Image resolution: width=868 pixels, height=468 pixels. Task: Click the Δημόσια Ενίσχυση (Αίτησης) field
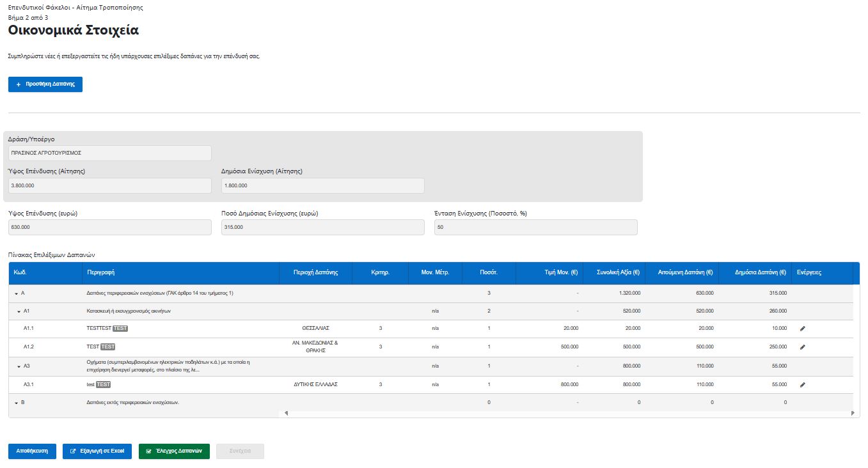(x=322, y=185)
